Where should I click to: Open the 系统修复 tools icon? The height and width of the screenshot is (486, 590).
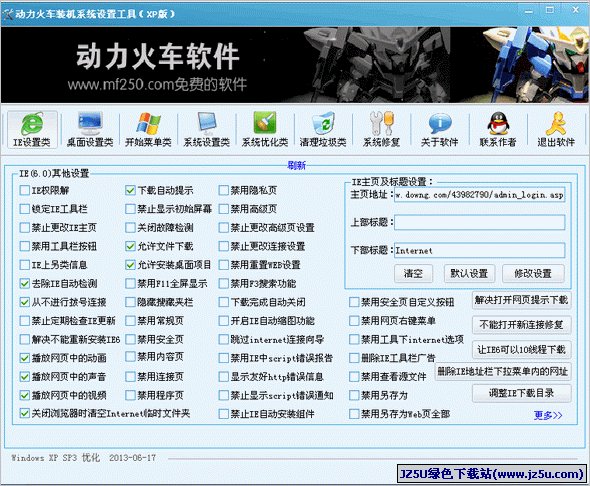[x=381, y=129]
